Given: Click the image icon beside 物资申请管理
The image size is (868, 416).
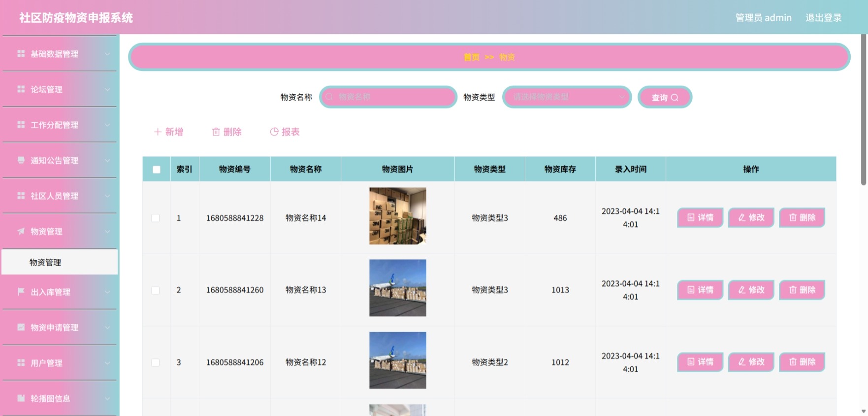Looking at the screenshot, I should pyautogui.click(x=21, y=327).
